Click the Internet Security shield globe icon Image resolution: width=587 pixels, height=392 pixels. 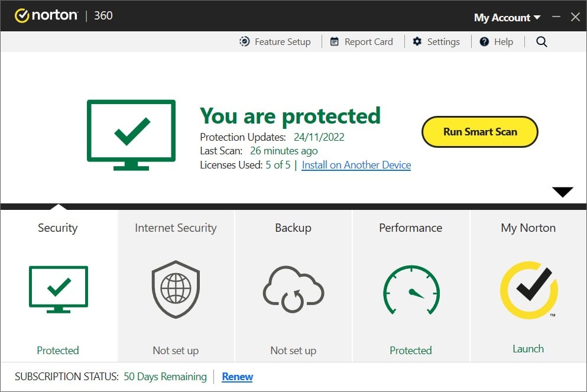(176, 290)
